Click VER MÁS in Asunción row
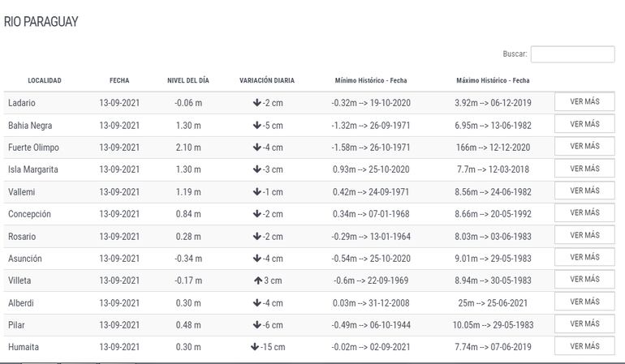The height and width of the screenshot is (364, 625). click(x=584, y=258)
